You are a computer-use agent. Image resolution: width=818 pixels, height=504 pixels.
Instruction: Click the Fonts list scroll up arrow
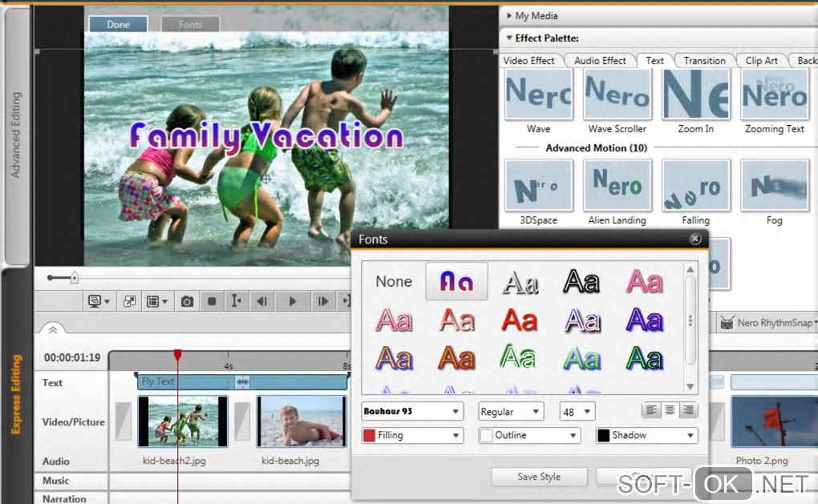tap(690, 269)
